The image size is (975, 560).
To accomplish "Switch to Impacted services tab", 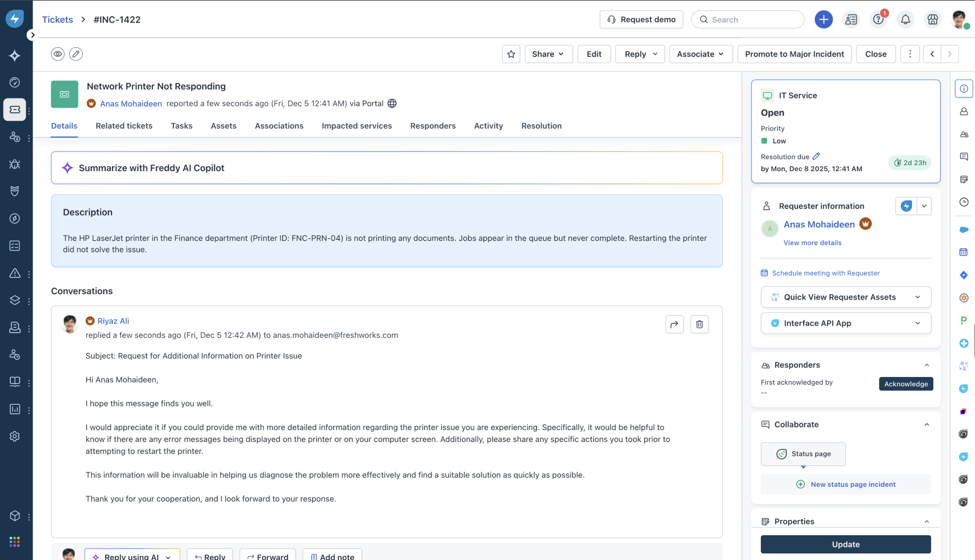I will (x=357, y=126).
